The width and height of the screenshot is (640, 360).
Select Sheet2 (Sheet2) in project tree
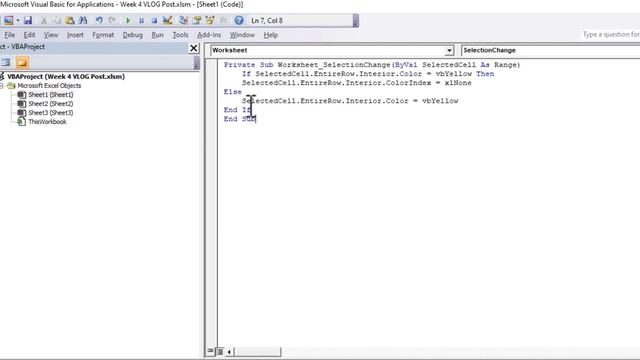click(x=51, y=104)
